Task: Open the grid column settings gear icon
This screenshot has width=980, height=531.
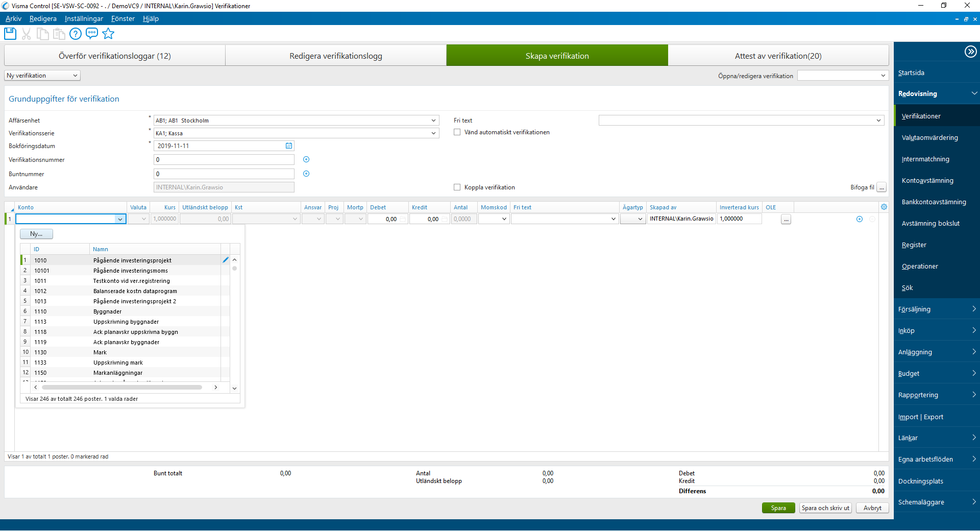Action: tap(884, 207)
